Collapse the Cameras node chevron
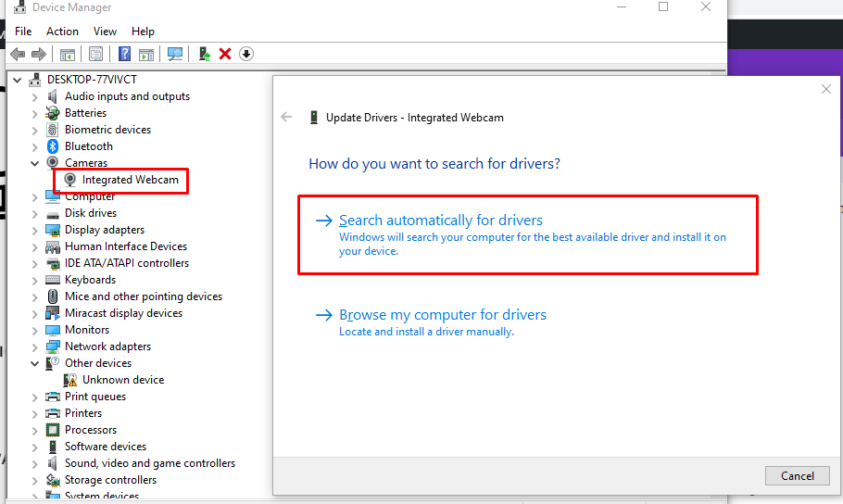843x504 pixels. click(x=34, y=163)
